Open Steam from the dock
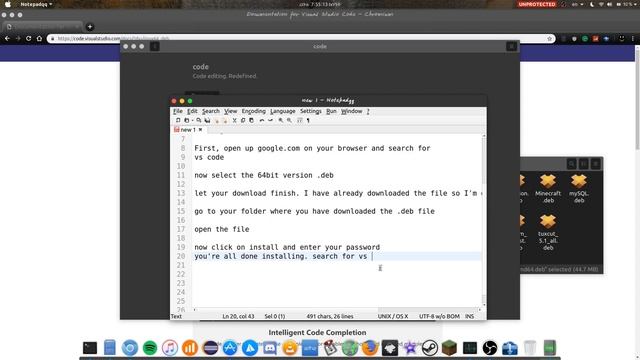The height and width of the screenshot is (360, 640). pyautogui.click(x=430, y=348)
